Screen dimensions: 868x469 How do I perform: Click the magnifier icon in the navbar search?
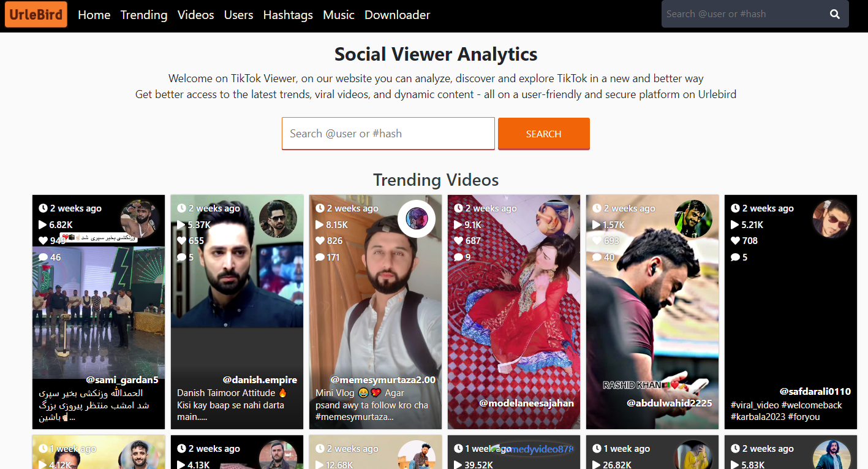[x=835, y=14]
